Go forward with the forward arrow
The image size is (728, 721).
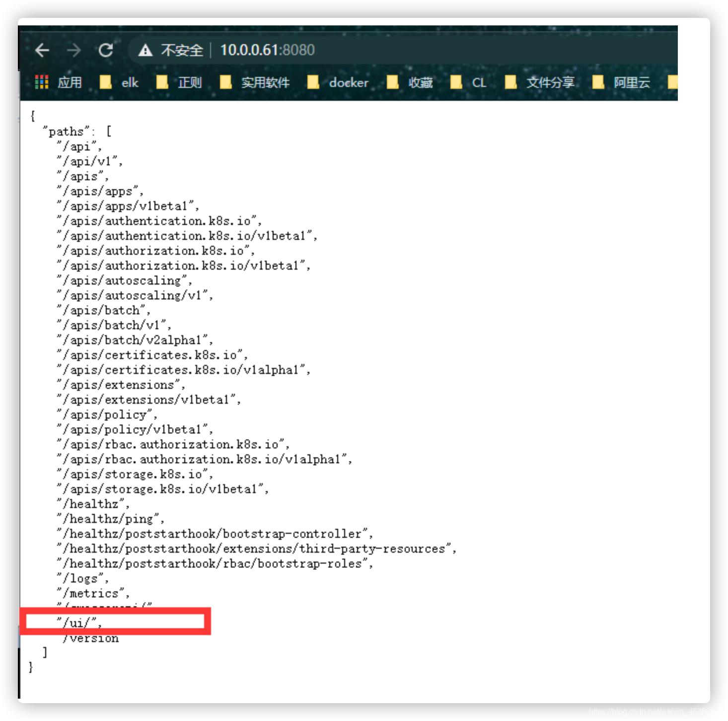(x=74, y=50)
